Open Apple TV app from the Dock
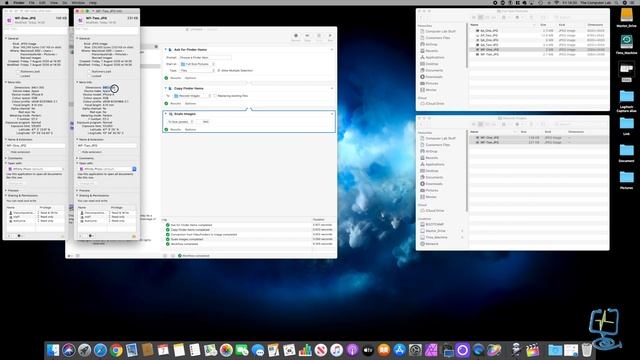Image resolution: width=640 pixels, height=360 pixels. (x=368, y=350)
